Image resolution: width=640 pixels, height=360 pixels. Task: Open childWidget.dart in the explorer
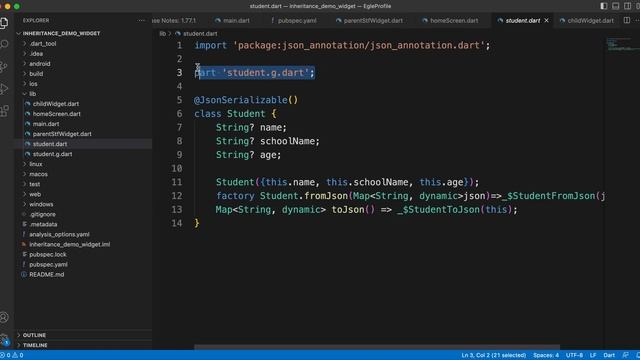click(x=56, y=104)
